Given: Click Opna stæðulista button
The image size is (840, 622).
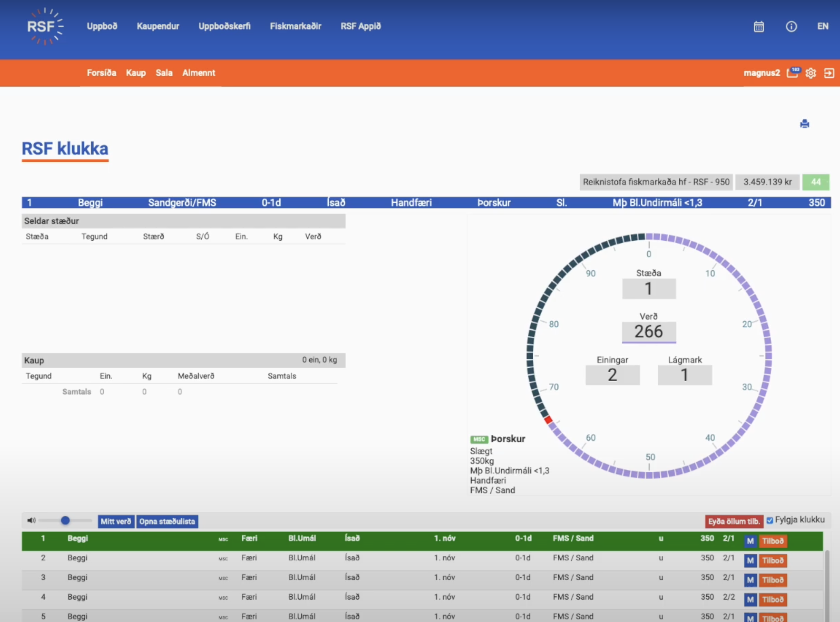Looking at the screenshot, I should coord(167,521).
